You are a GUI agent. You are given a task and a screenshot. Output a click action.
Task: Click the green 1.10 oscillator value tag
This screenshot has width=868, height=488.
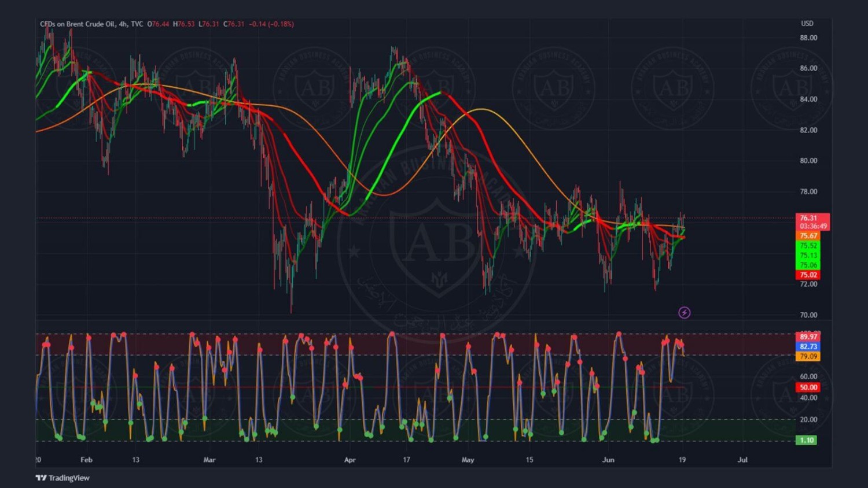806,441
